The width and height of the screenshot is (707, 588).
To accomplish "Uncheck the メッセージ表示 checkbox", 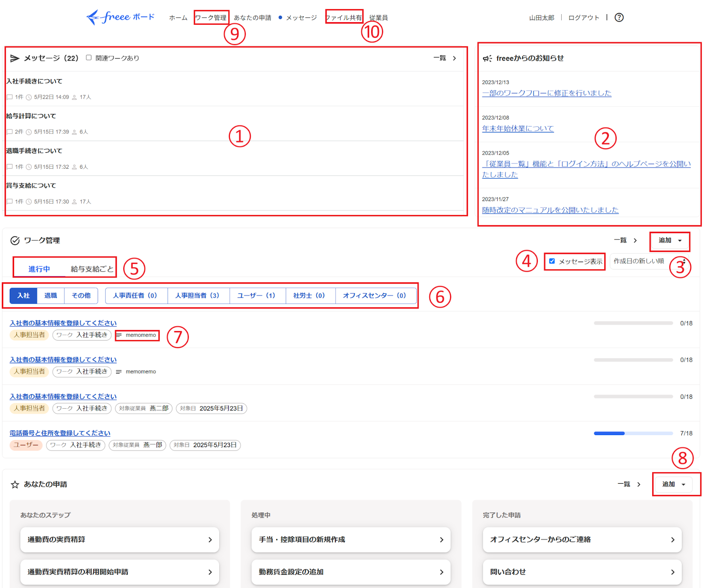I will (552, 261).
